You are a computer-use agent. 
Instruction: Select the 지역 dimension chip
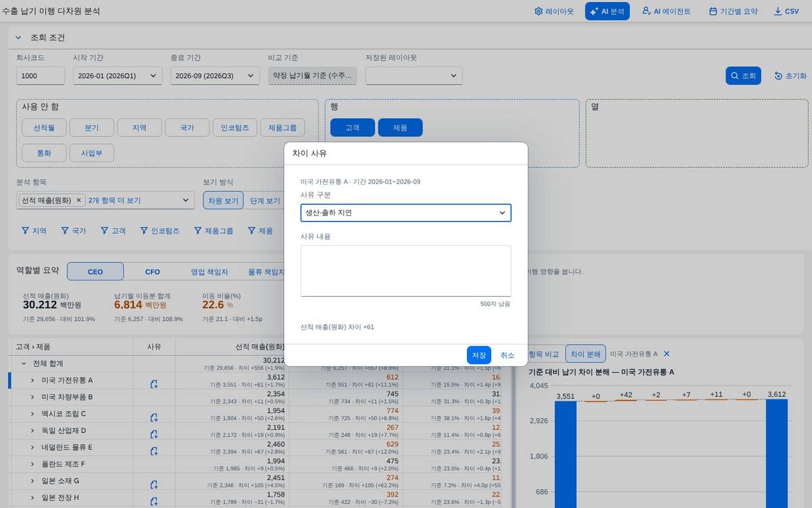(x=139, y=127)
